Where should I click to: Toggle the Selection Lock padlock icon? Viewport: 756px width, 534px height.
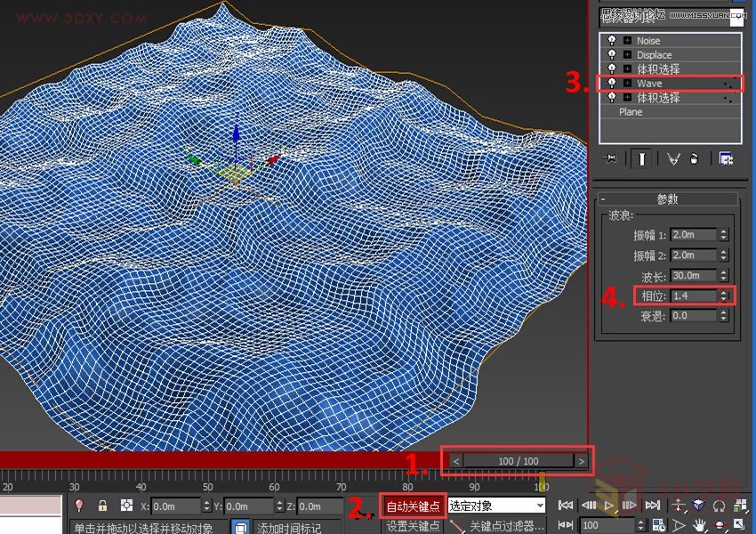[x=102, y=506]
